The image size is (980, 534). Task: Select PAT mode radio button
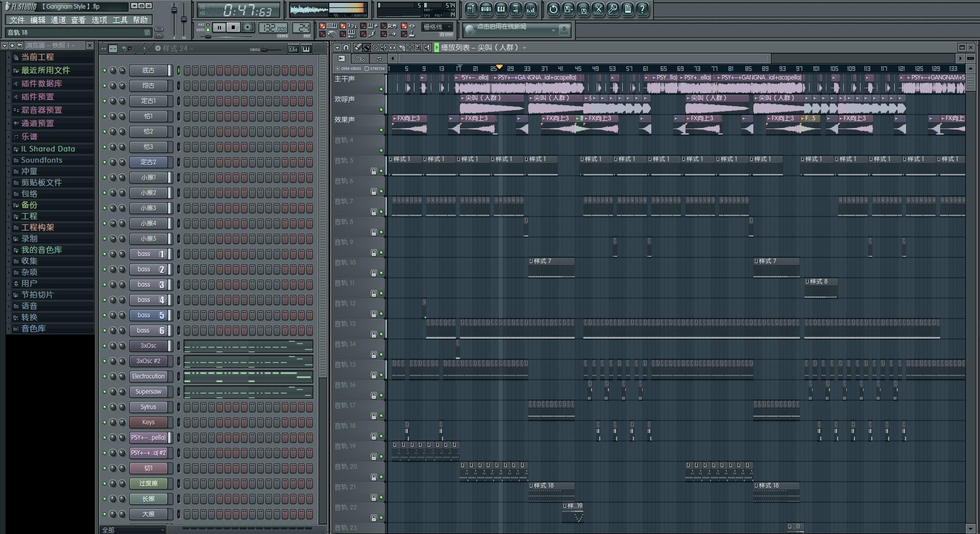tap(208, 24)
